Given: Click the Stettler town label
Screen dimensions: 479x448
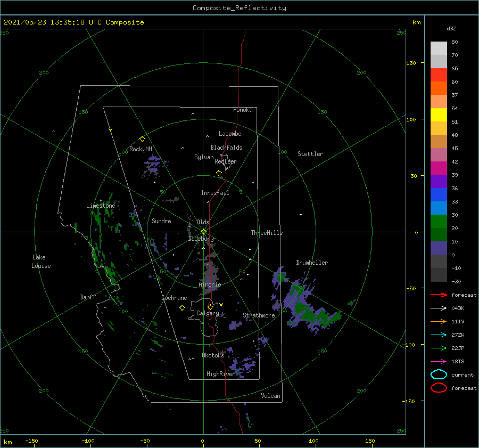Looking at the screenshot, I should tap(310, 154).
